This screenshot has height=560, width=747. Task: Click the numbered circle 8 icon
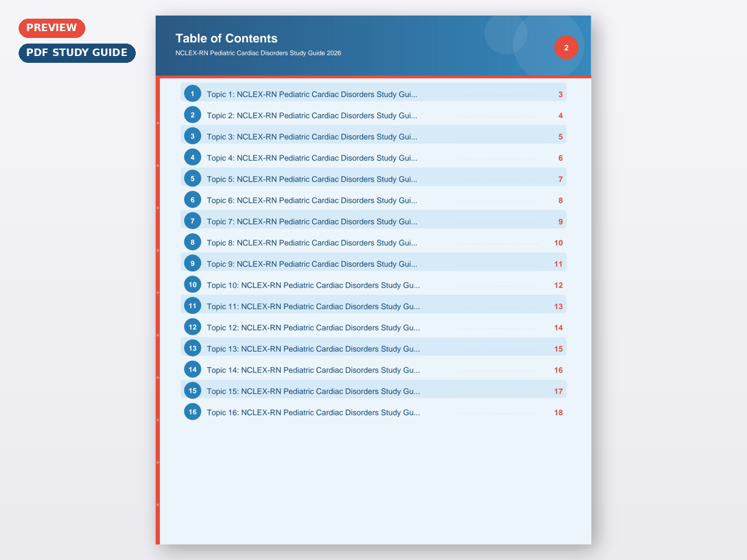point(192,242)
